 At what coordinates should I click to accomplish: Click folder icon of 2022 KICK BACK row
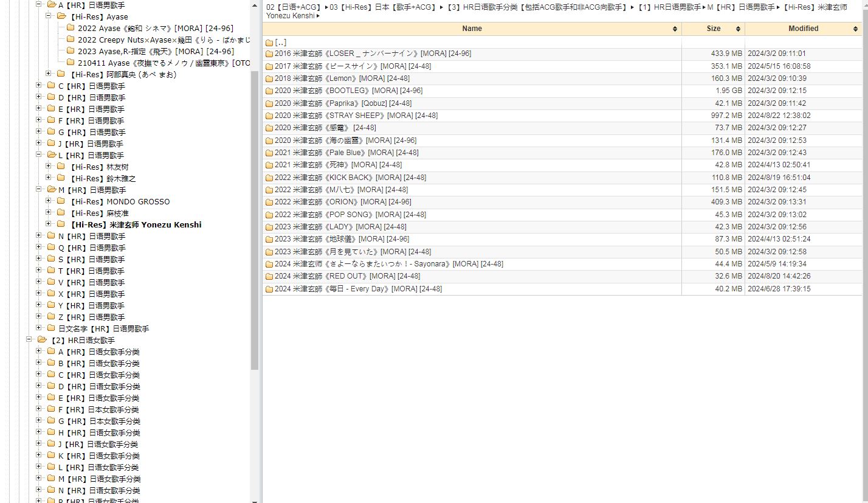coord(269,178)
